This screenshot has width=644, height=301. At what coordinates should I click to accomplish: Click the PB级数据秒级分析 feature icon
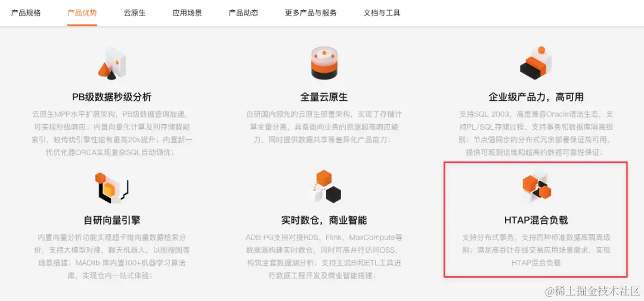pyautogui.click(x=112, y=64)
